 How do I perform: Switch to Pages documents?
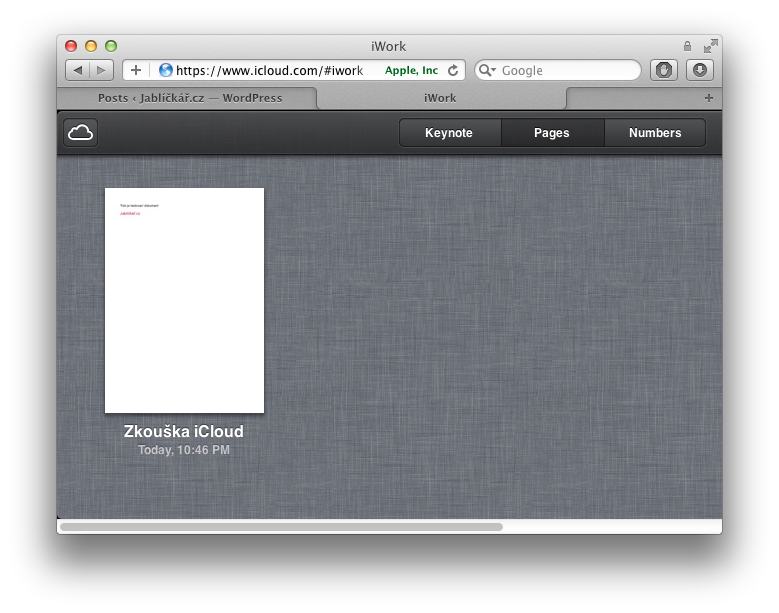click(552, 133)
